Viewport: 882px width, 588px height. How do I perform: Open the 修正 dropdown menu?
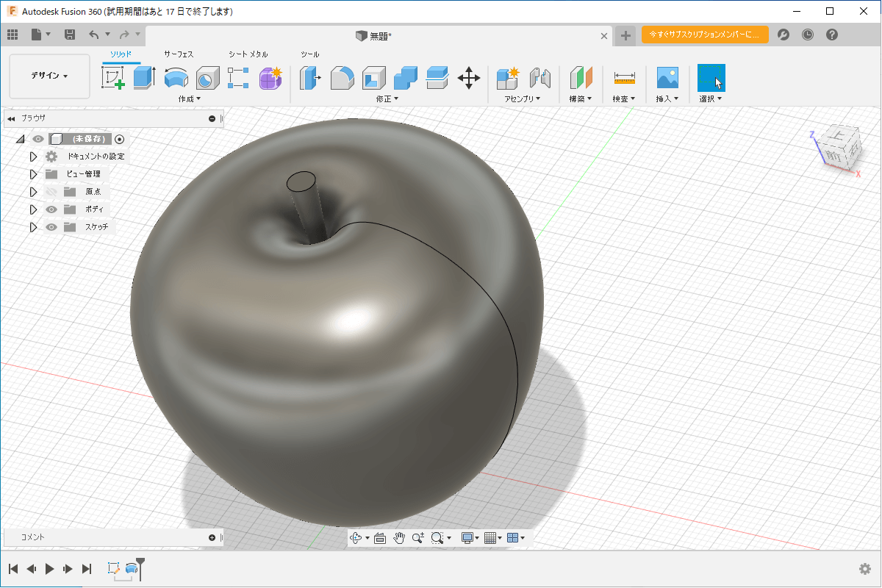(x=387, y=98)
